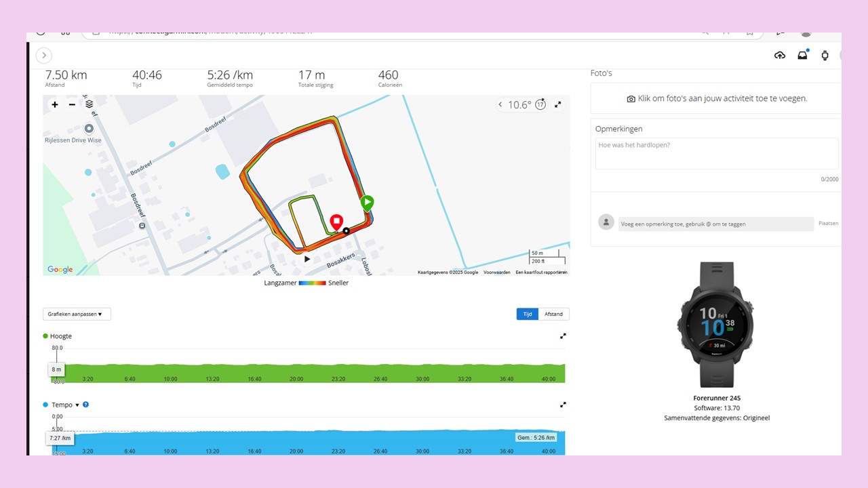Click the cloud upload icon
The width and height of the screenshot is (868, 488).
click(780, 56)
